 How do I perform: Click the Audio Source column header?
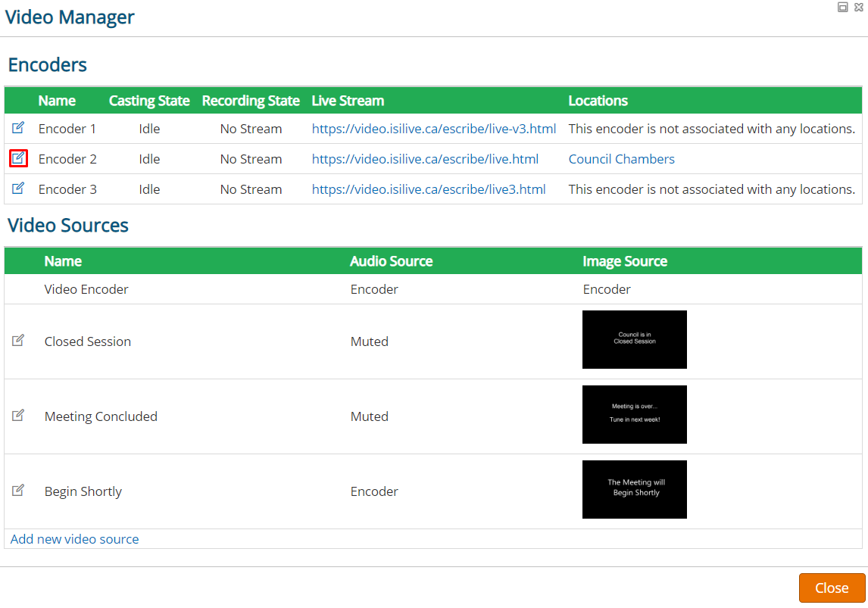[392, 261]
